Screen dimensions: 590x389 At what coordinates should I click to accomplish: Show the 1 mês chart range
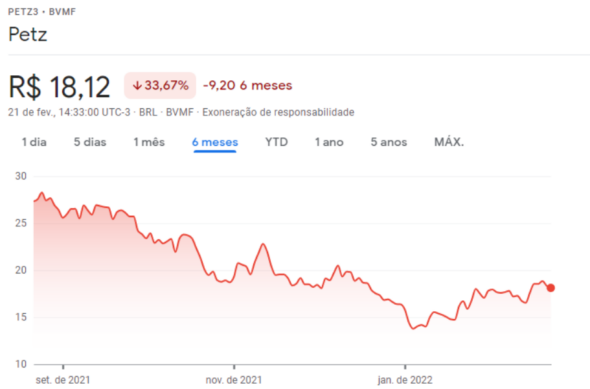tap(149, 142)
